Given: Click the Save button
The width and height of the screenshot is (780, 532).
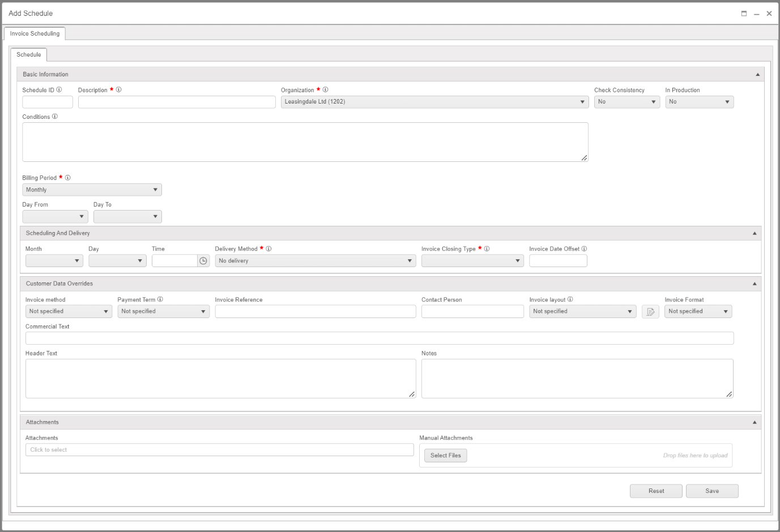Looking at the screenshot, I should (712, 491).
